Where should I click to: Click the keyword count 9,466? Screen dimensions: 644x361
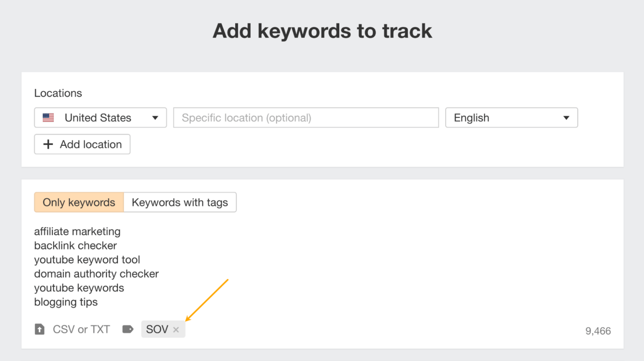(x=598, y=331)
